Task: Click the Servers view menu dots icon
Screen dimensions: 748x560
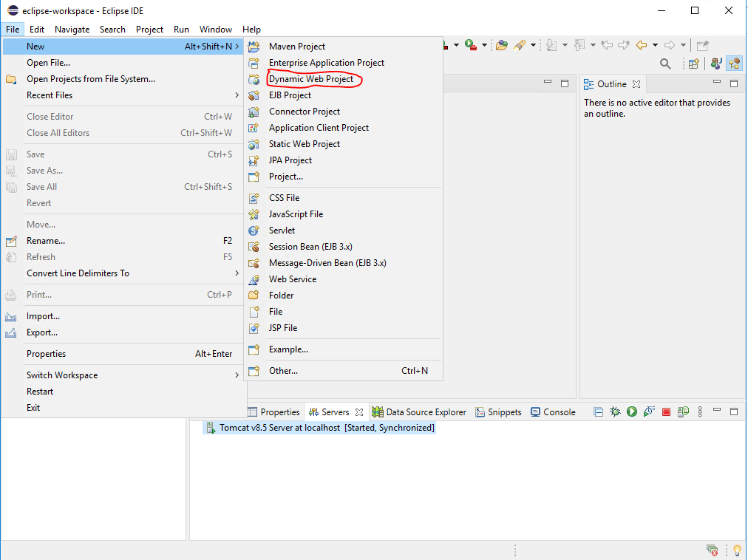Action: tap(700, 412)
